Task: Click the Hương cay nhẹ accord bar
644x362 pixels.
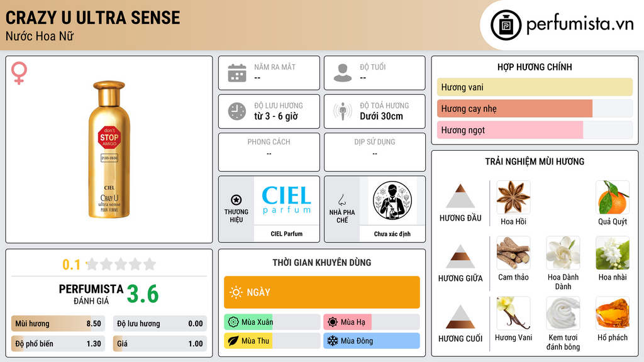Action: pyautogui.click(x=535, y=108)
